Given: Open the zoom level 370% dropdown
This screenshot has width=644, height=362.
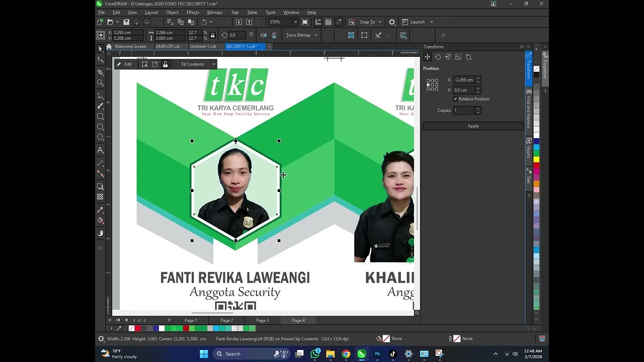Looking at the screenshot, I should (x=295, y=22).
